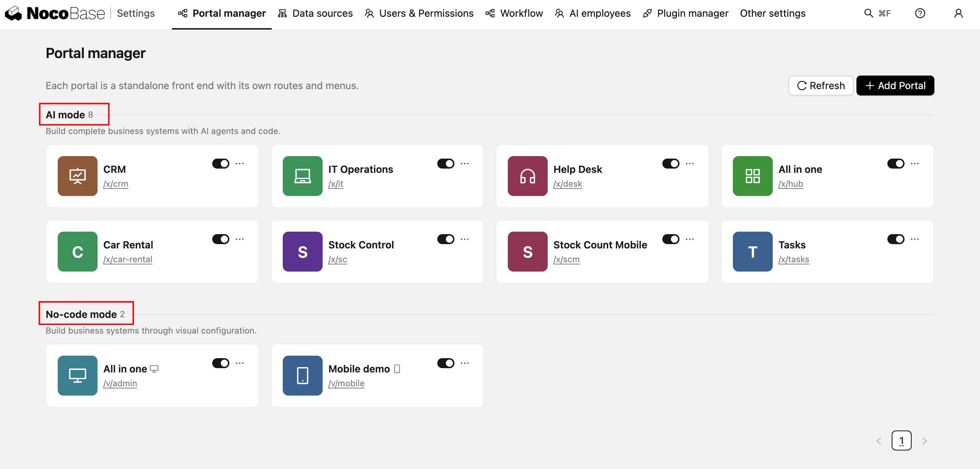Open the Plugin manager tab
The image size is (980, 469).
(x=686, y=14)
